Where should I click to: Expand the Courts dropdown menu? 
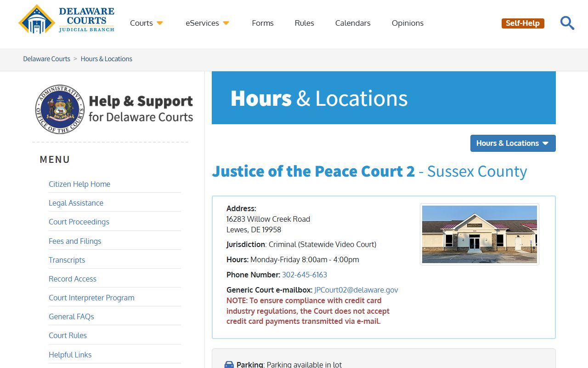pos(147,23)
